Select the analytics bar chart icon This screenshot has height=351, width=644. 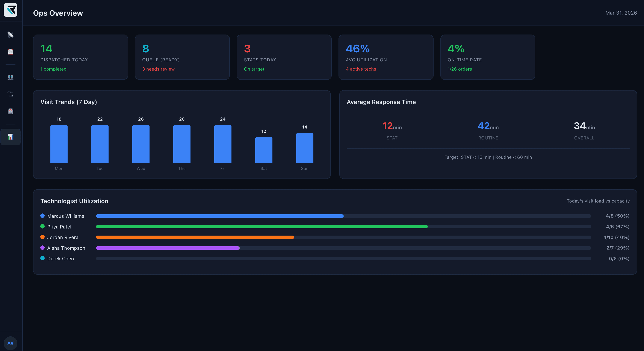pos(10,137)
